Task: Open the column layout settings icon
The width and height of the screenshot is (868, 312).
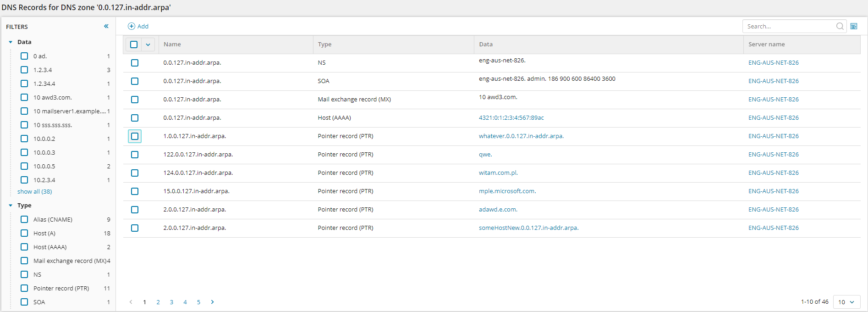Action: (854, 26)
